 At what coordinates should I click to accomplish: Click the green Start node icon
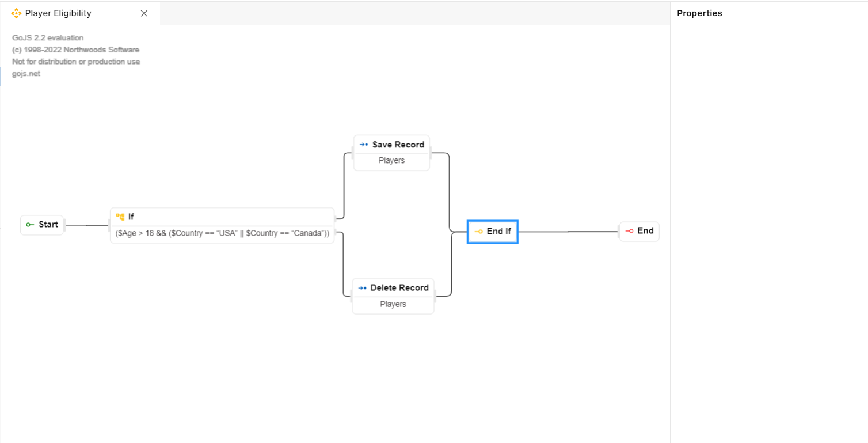click(x=30, y=225)
